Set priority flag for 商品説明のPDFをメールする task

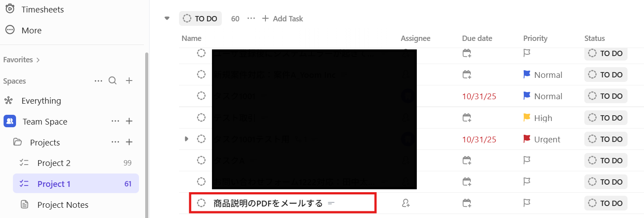[527, 203]
